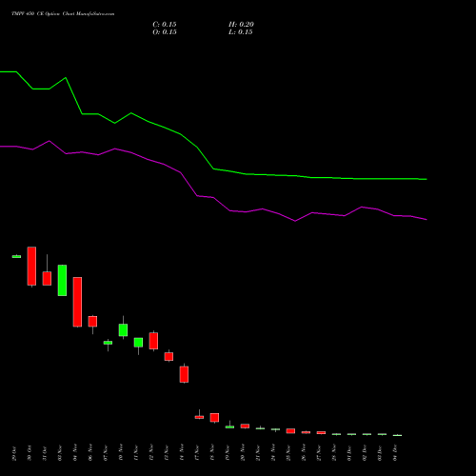Image resolution: width=476 pixels, height=476 pixels.
Task: Select the small green candle for 29 Oct
Action: [16, 256]
